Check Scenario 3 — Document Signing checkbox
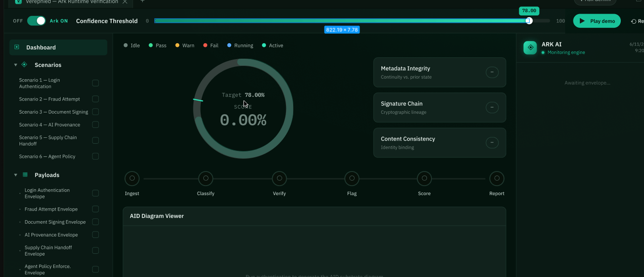This screenshot has width=644, height=277. (96, 112)
